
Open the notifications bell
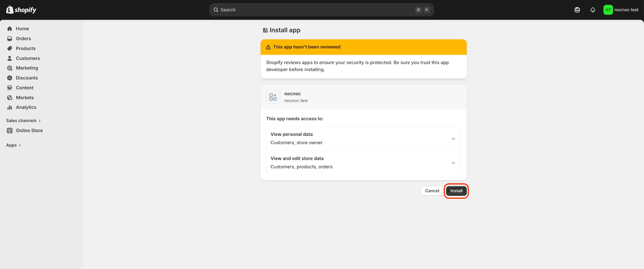(x=593, y=10)
